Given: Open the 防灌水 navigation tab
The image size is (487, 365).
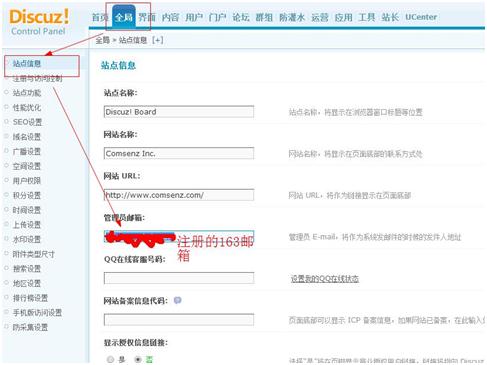Looking at the screenshot, I should click(x=292, y=17).
